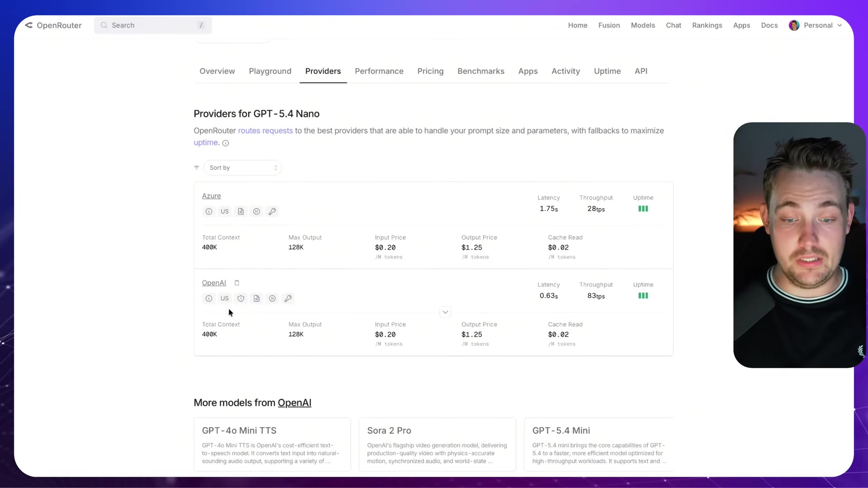Open the OpenAI provider link
868x488 pixels.
pyautogui.click(x=214, y=283)
